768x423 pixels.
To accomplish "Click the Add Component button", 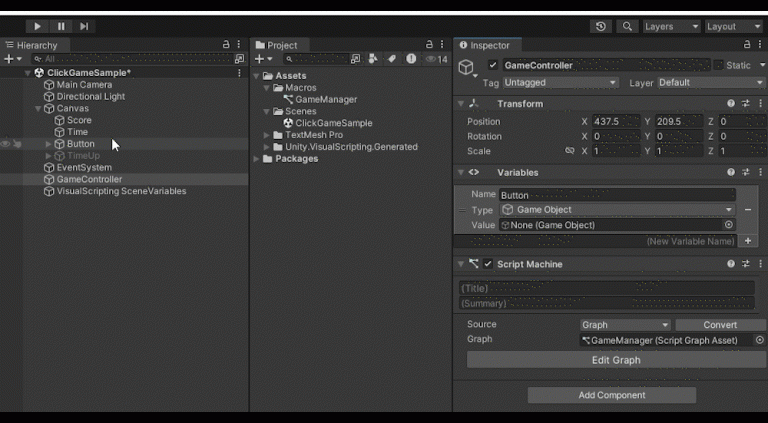I will coord(611,395).
